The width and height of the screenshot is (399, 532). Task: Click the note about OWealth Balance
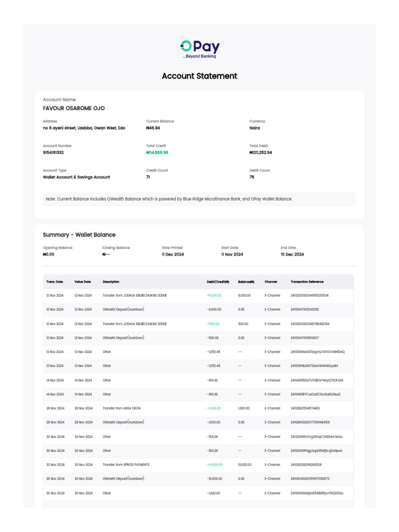[x=169, y=199]
